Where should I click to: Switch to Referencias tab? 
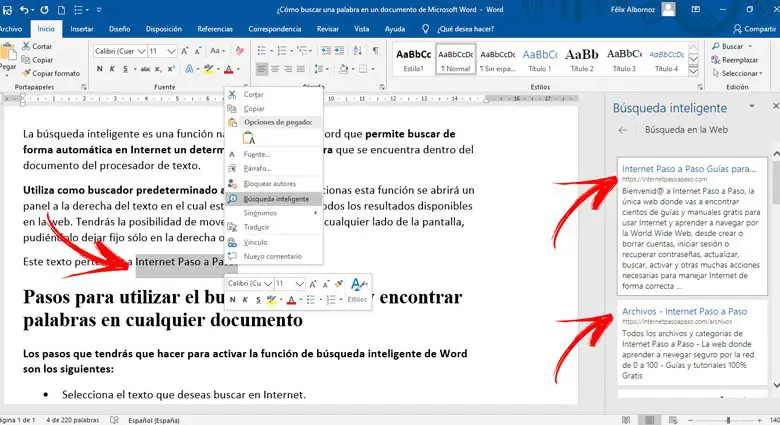[215, 29]
